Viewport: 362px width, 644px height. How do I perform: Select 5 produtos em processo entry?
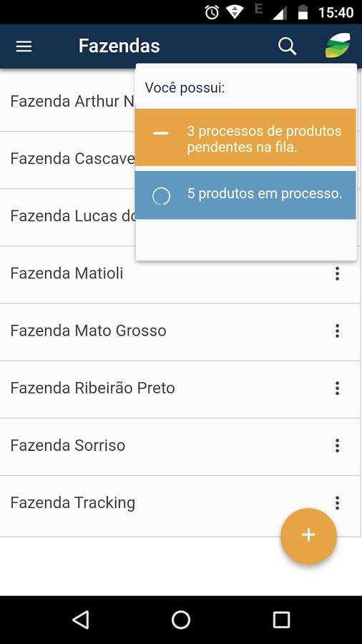click(245, 195)
